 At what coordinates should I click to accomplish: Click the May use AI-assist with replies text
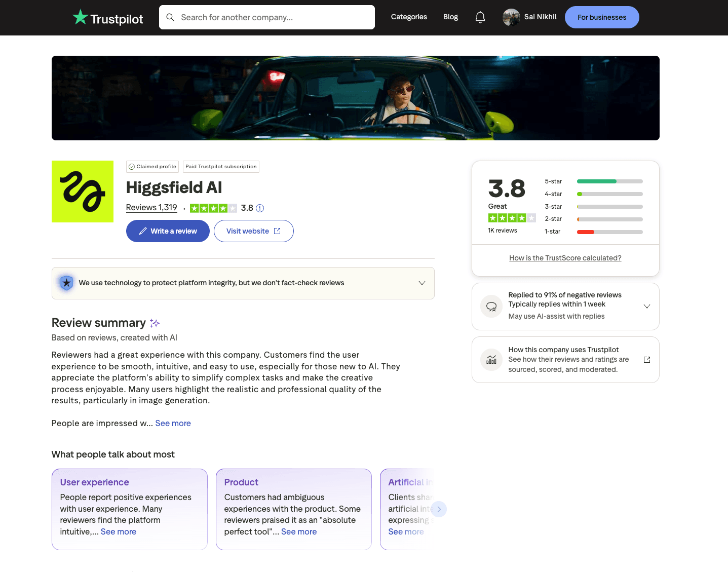(557, 317)
